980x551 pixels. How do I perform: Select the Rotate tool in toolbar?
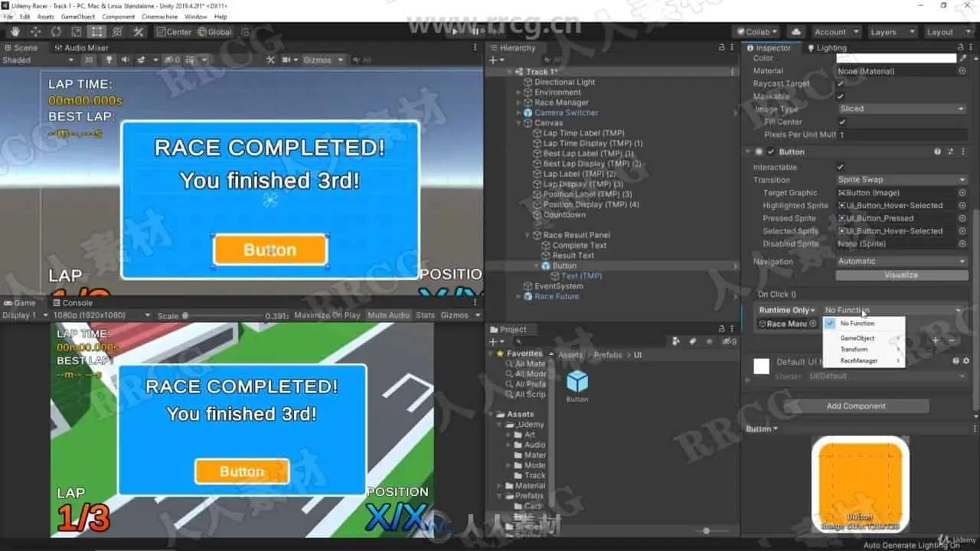[x=56, y=31]
